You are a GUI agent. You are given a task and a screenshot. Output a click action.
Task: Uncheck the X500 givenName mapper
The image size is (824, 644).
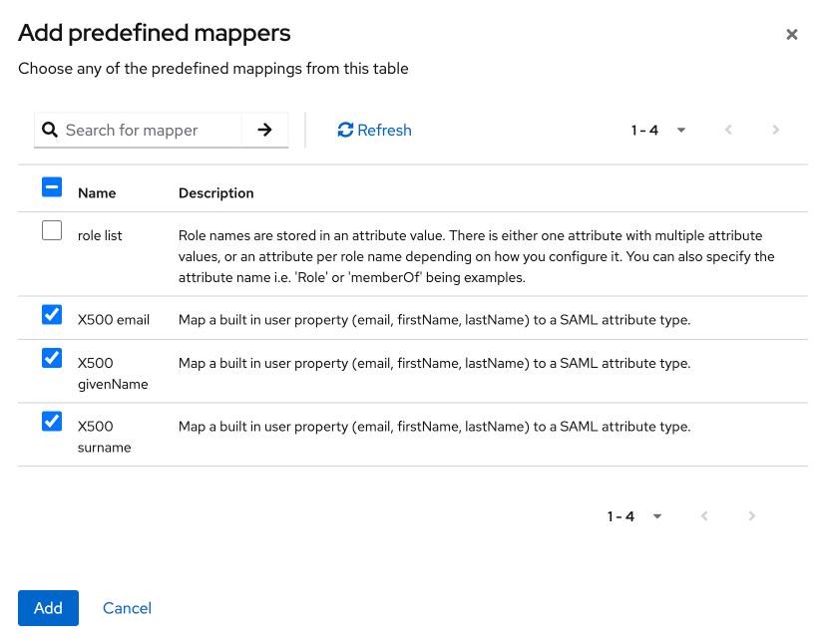(x=52, y=358)
